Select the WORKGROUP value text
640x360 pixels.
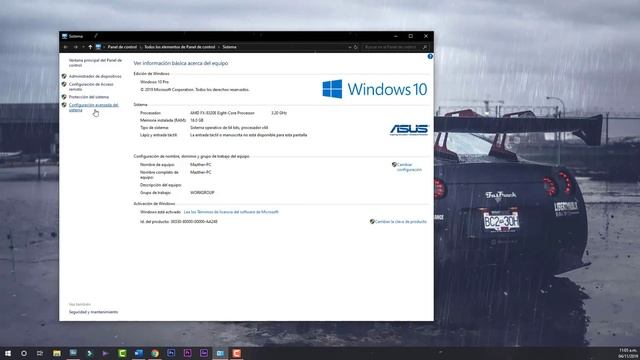[x=202, y=193]
